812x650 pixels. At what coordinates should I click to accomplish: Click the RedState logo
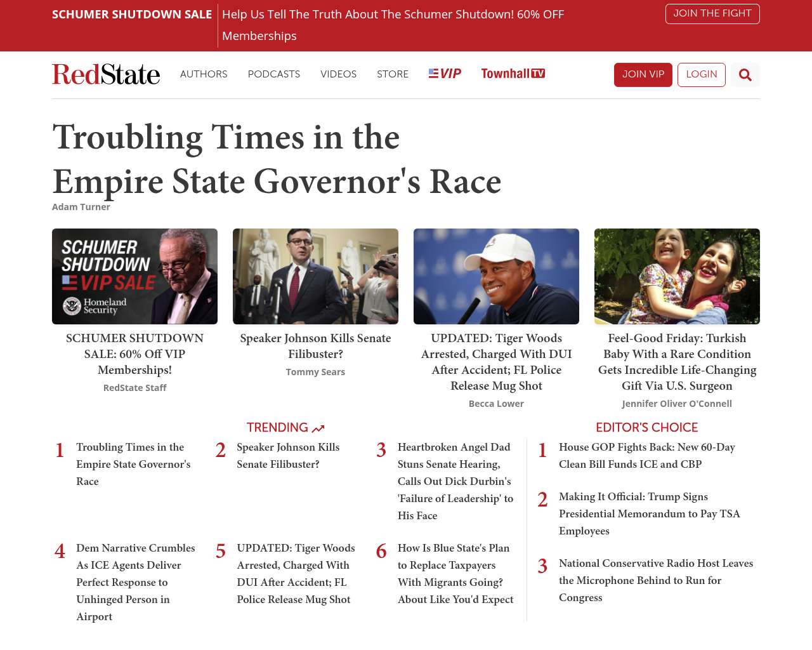106,74
